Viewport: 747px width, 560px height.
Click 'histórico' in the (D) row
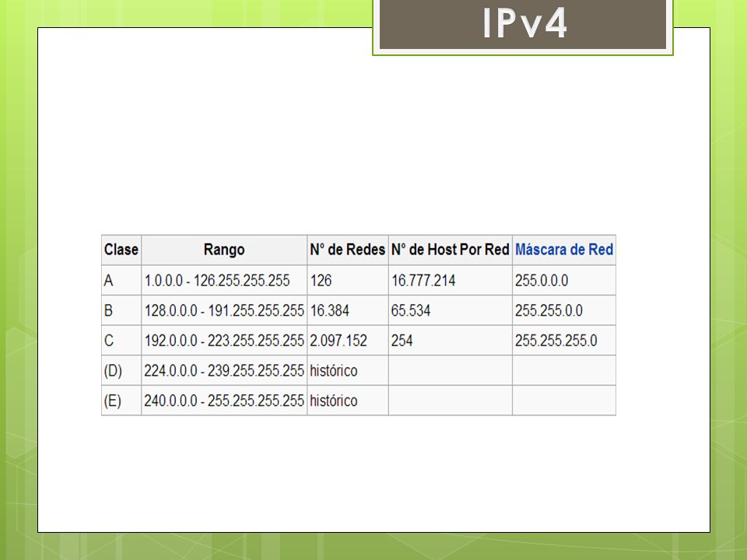click(334, 370)
